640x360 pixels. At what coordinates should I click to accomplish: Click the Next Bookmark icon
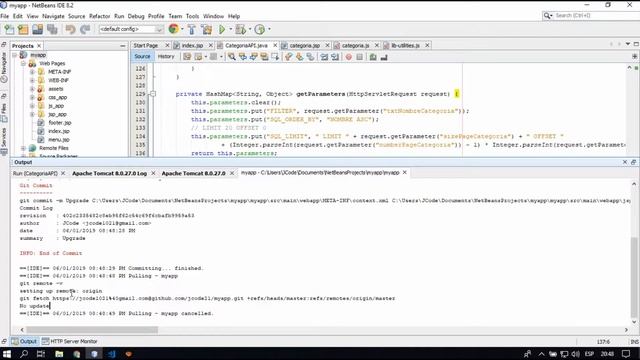click(300, 57)
